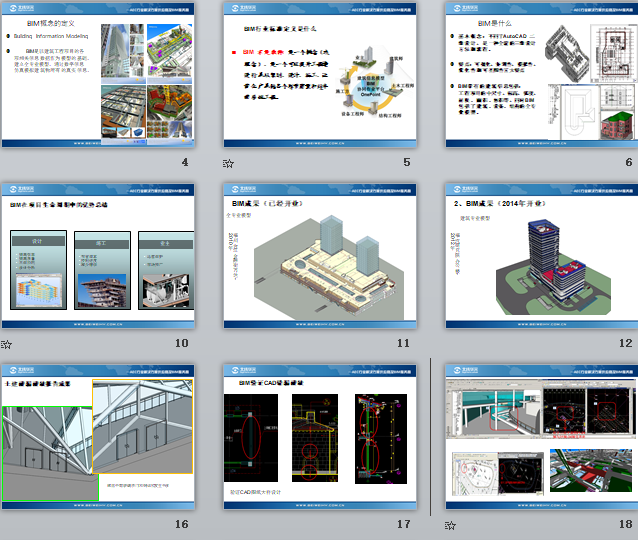Select slide 17 thumbnail with three CAD drawings
Viewport: 638px width, 540px height.
pyautogui.click(x=320, y=437)
